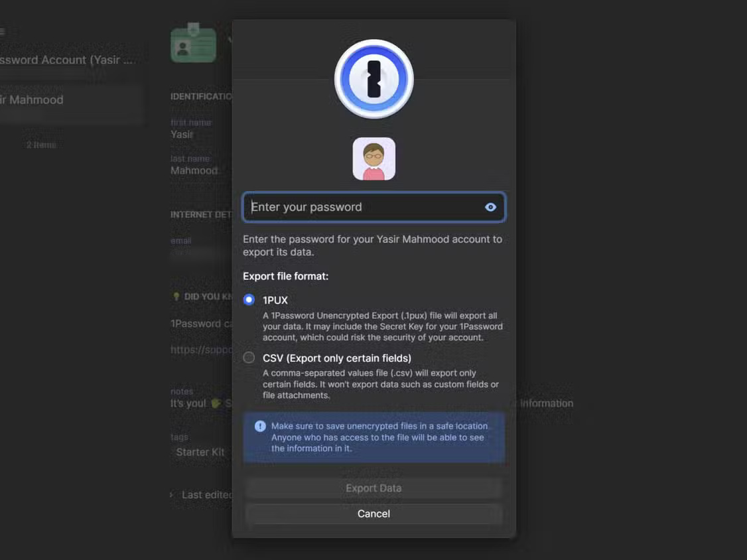This screenshot has width=747, height=560.
Task: Click the 2 Items label in sidebar
Action: click(42, 144)
